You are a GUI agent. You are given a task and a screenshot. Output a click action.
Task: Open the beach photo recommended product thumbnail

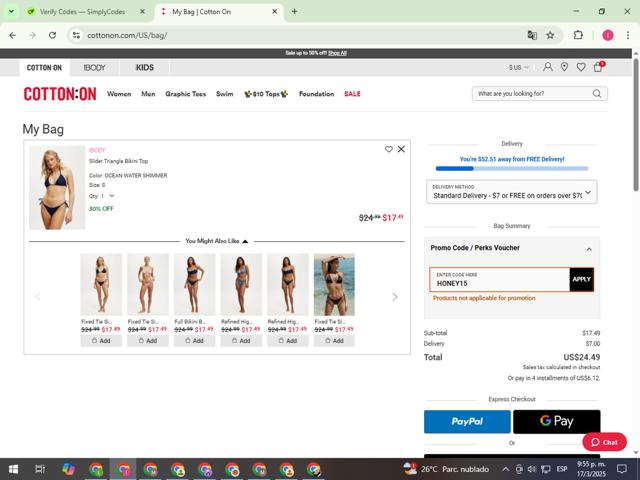[x=334, y=284]
